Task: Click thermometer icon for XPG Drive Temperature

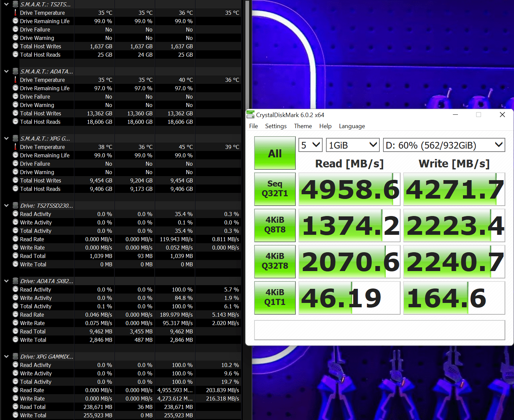Action: [x=15, y=147]
